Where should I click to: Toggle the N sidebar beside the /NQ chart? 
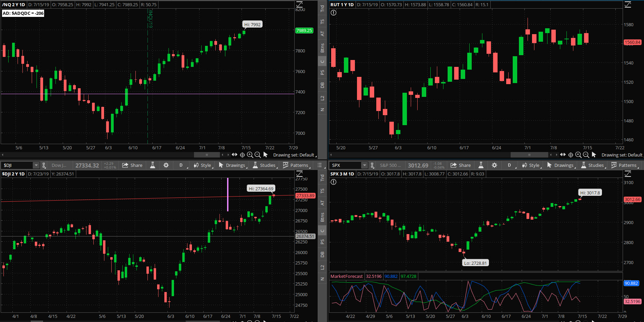[x=322, y=110]
